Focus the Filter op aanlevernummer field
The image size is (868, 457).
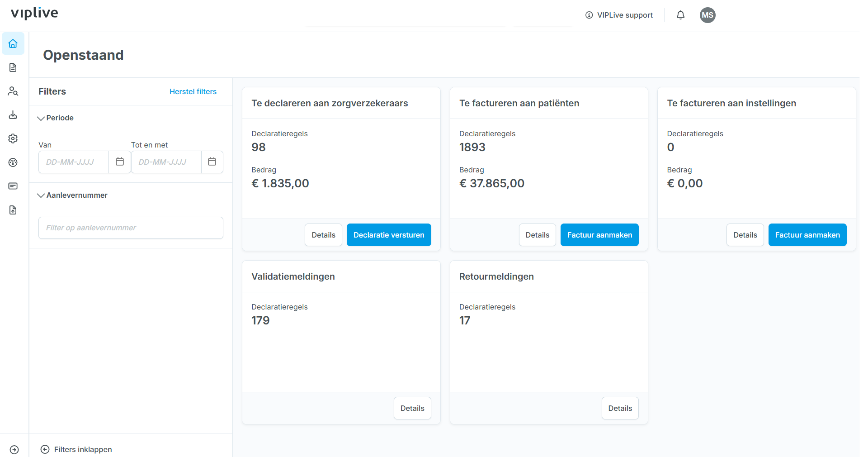tap(131, 228)
